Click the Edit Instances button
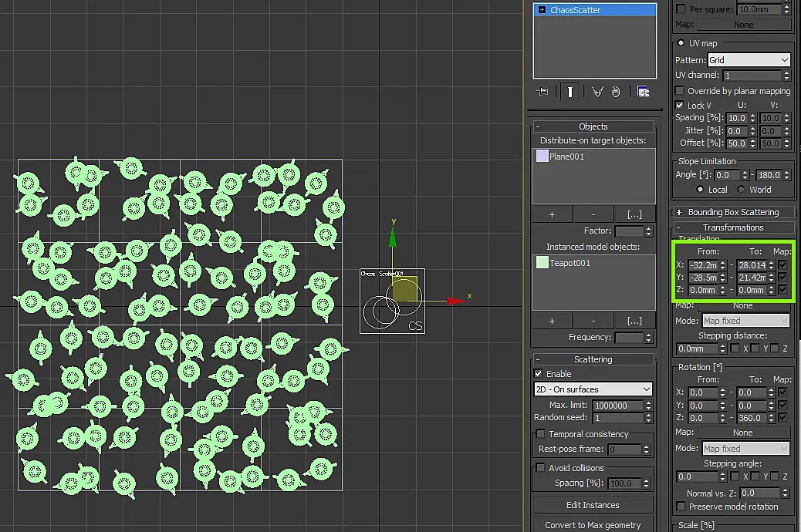The image size is (801, 532). 593,505
